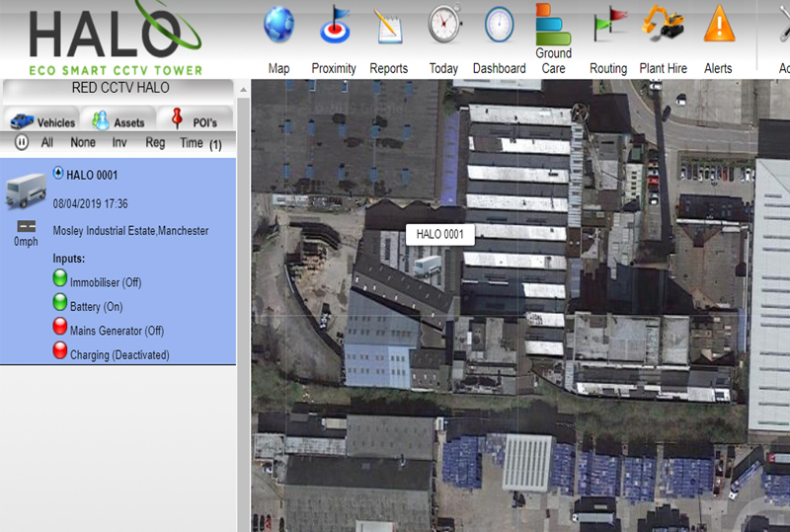Select the None filter
790x532 pixels.
click(83, 142)
